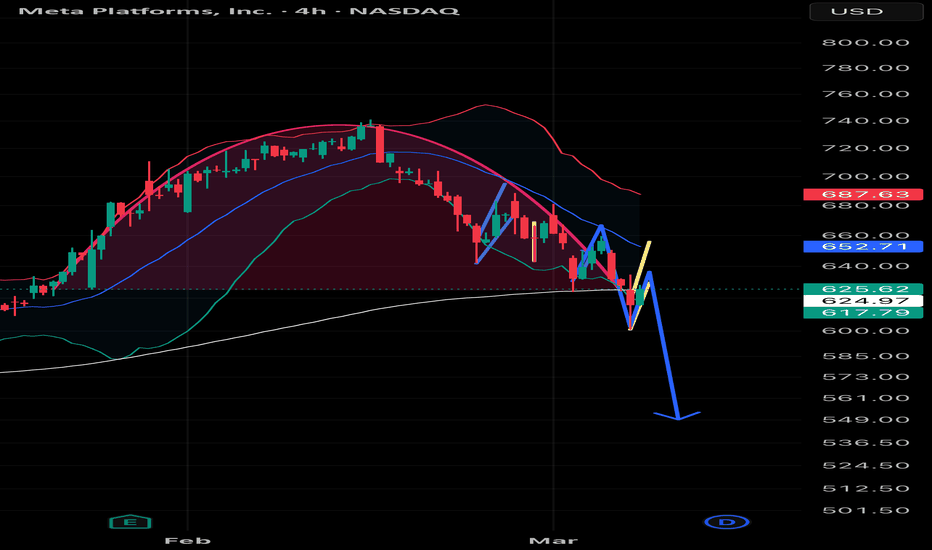Screen dimensions: 932x550
Task: Click the 536.50 price scale value
Action: pyautogui.click(x=865, y=443)
